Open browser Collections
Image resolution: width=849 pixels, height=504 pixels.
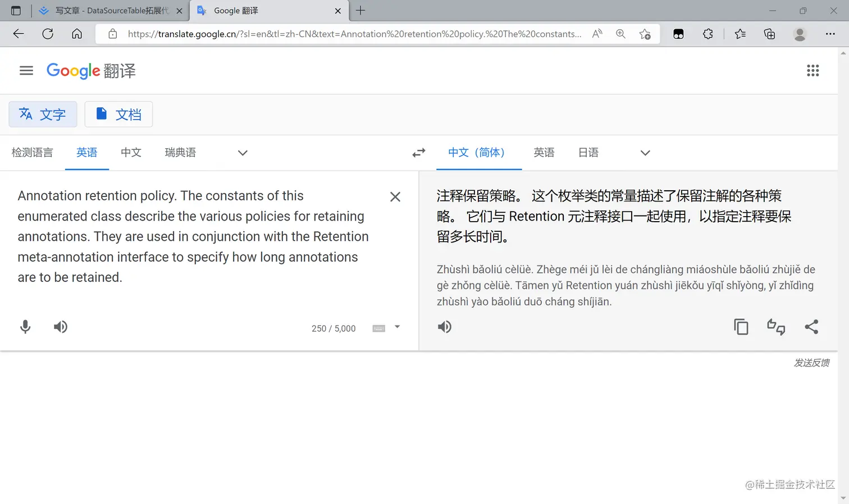(770, 34)
